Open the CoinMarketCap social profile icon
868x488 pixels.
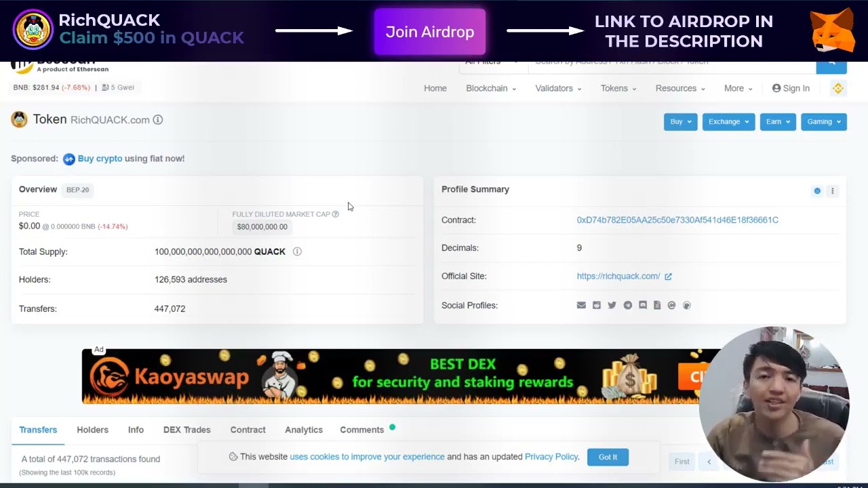coord(672,305)
